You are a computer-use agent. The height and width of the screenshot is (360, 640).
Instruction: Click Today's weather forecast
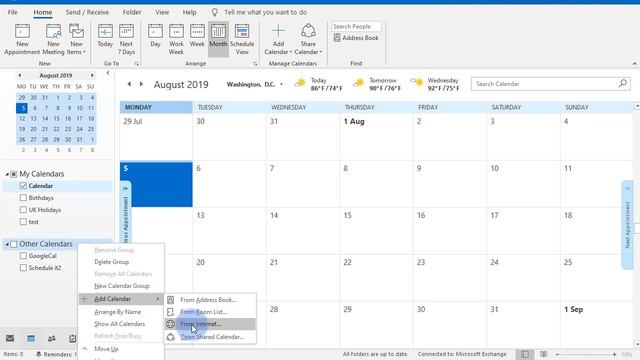click(x=318, y=84)
